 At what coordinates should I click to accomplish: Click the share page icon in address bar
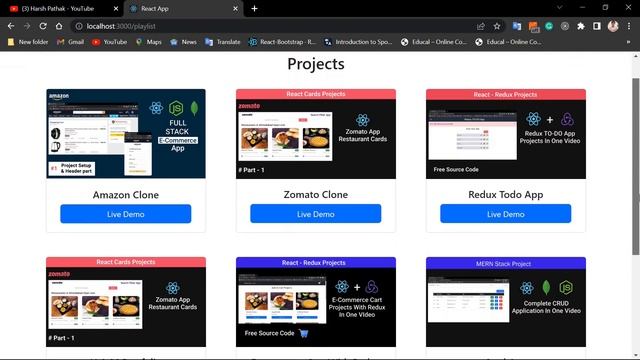point(480,26)
